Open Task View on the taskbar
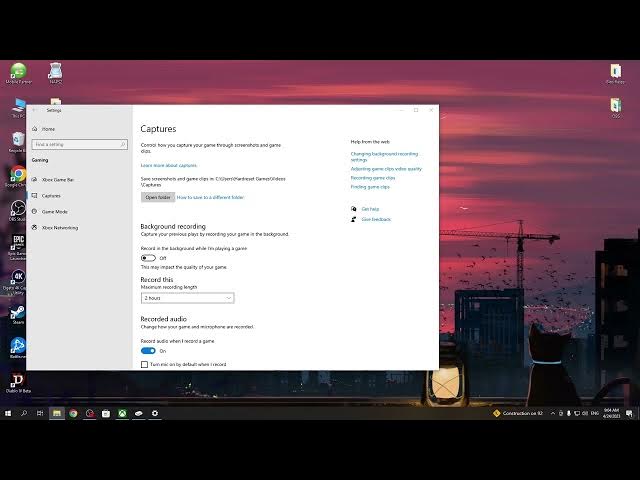The image size is (640, 480). 40,413
